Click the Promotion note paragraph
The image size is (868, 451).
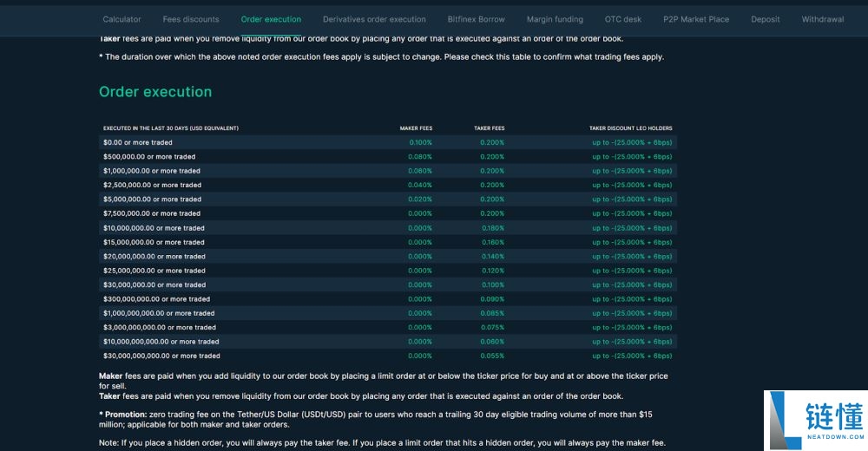375,420
